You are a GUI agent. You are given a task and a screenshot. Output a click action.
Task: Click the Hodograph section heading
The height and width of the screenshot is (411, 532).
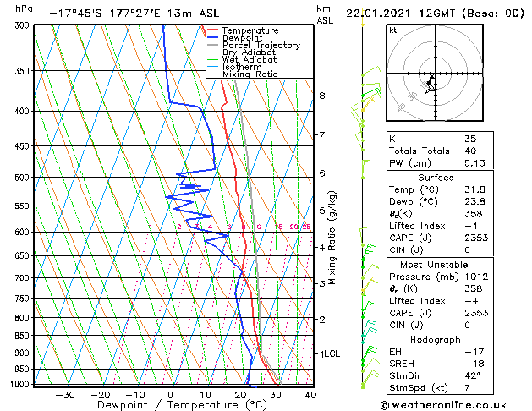point(436,339)
